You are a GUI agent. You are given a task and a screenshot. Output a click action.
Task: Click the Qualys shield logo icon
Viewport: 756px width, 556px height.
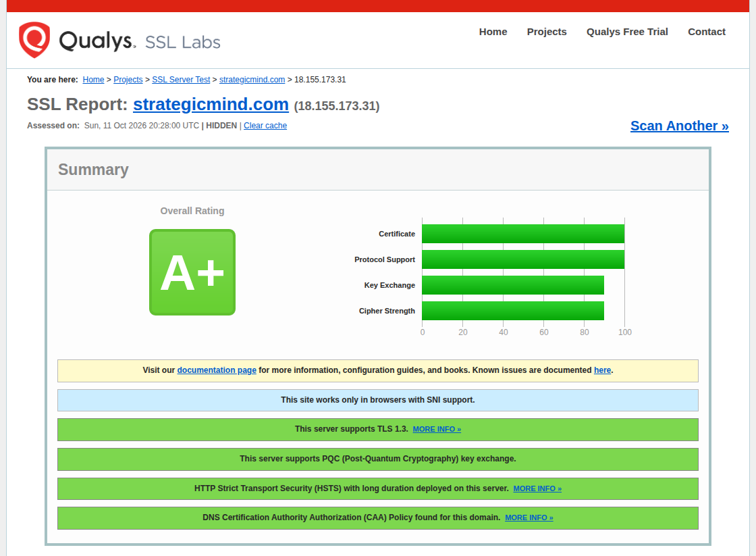tap(34, 40)
